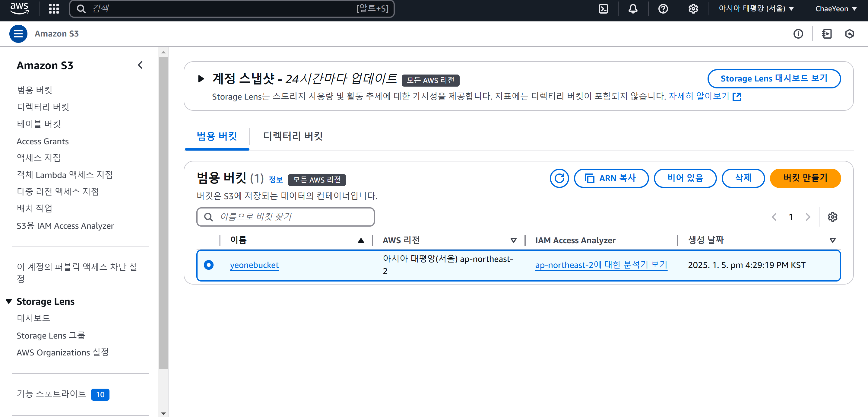Open the ChaeYeon account dropdown
Viewport: 868px width, 417px height.
click(x=836, y=9)
